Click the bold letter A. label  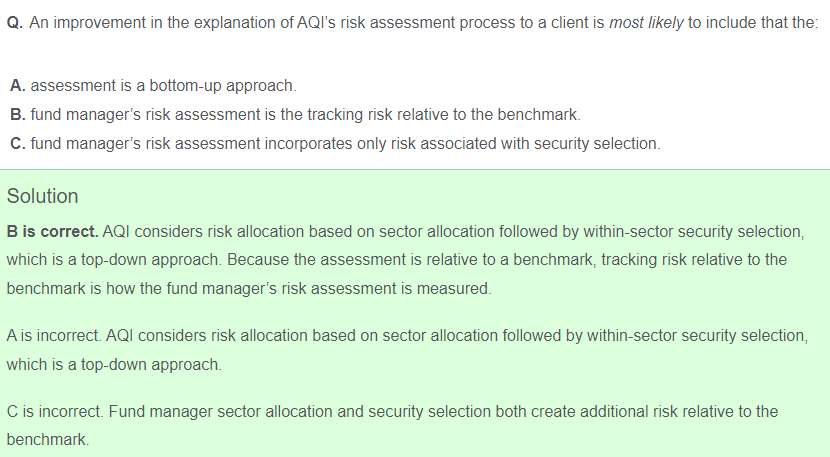tap(18, 86)
